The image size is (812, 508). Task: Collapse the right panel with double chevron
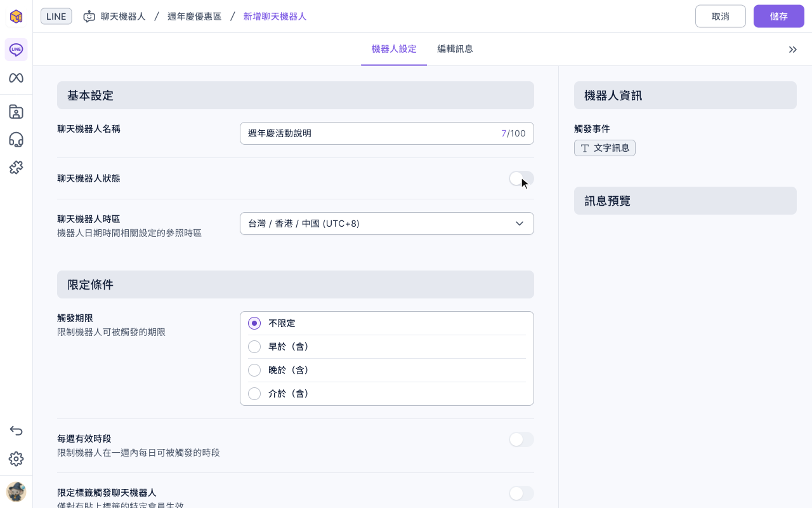(x=793, y=50)
